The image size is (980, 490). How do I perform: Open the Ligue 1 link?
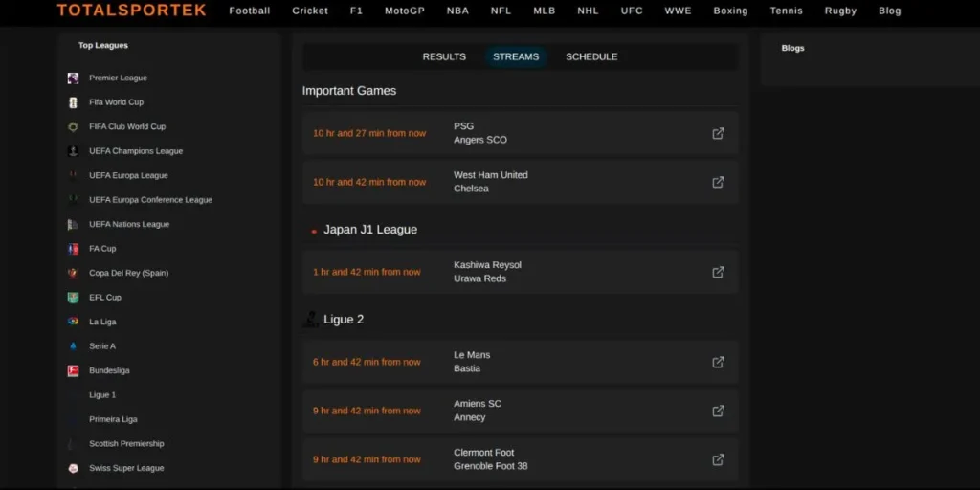[x=102, y=395]
